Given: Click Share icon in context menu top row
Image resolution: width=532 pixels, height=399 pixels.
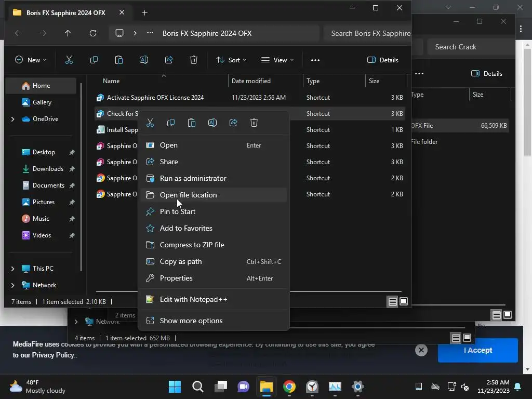Looking at the screenshot, I should point(233,123).
